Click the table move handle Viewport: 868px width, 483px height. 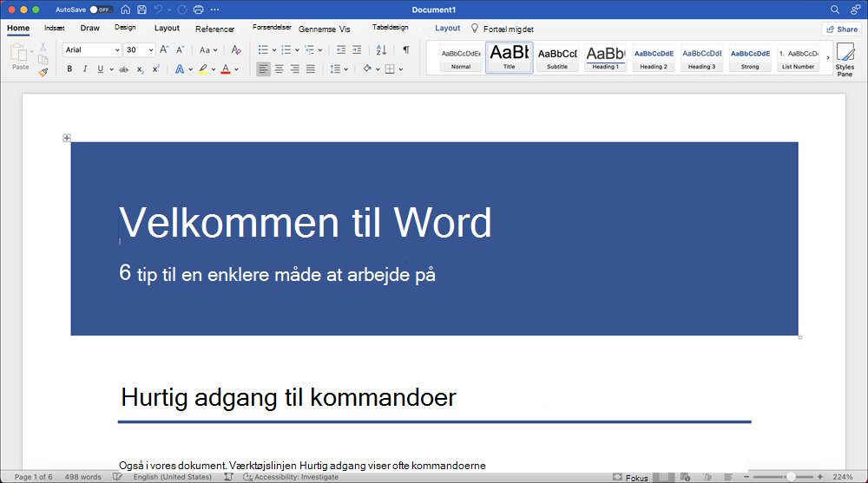click(x=67, y=138)
